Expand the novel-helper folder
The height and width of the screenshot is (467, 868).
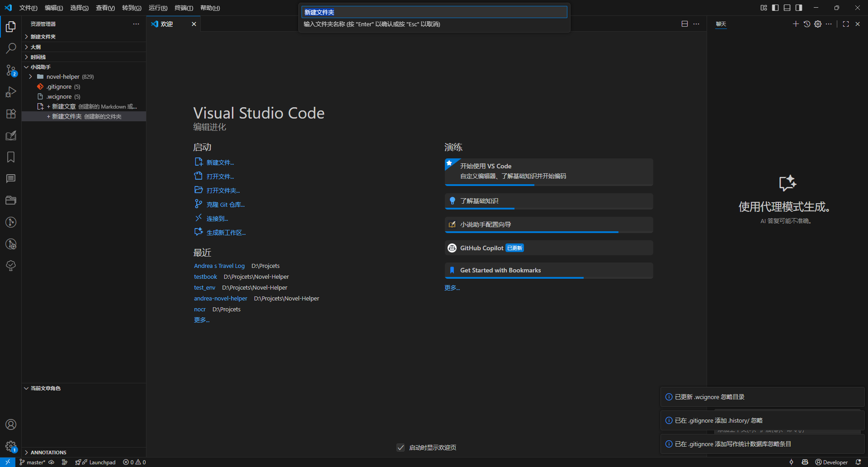(30, 77)
